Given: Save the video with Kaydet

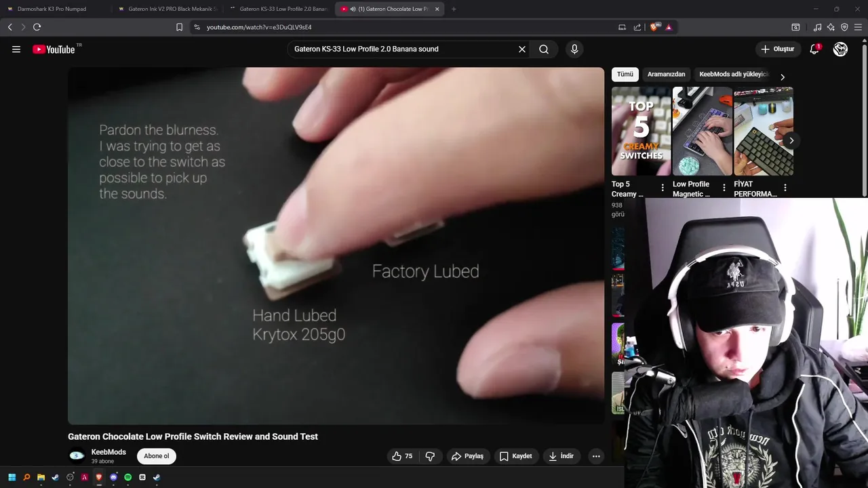Looking at the screenshot, I should coord(516,456).
